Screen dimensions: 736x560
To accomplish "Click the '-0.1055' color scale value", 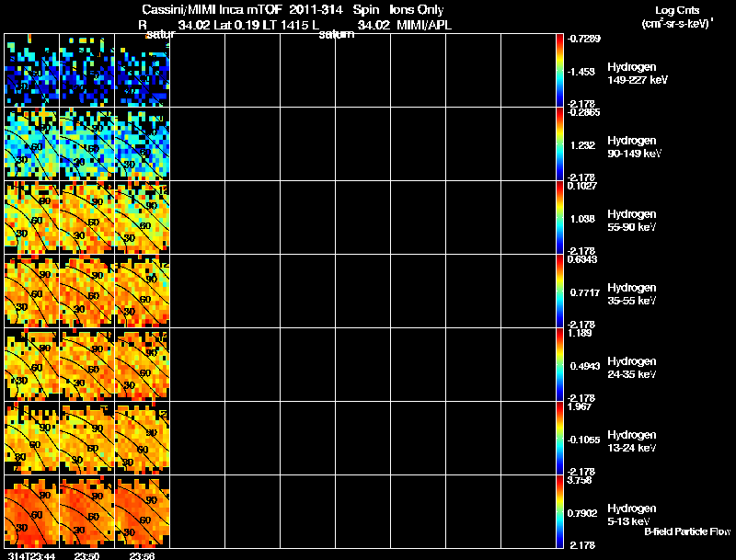I will (583, 440).
